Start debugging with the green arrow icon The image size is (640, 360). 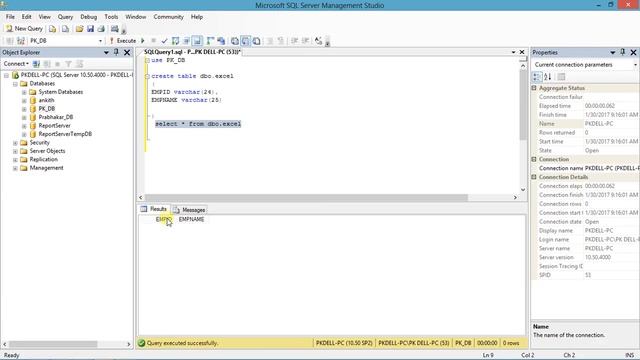click(143, 41)
